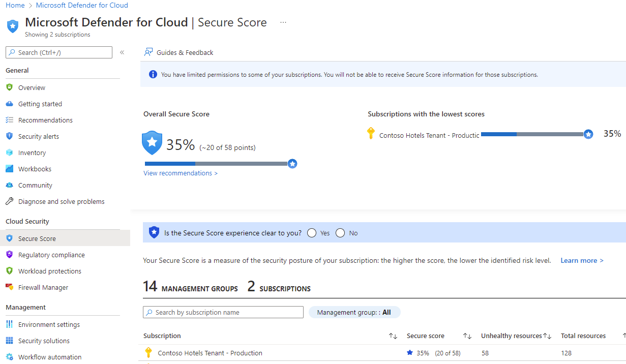Open the more options ellipsis by title
The image size is (626, 364).
283,23
